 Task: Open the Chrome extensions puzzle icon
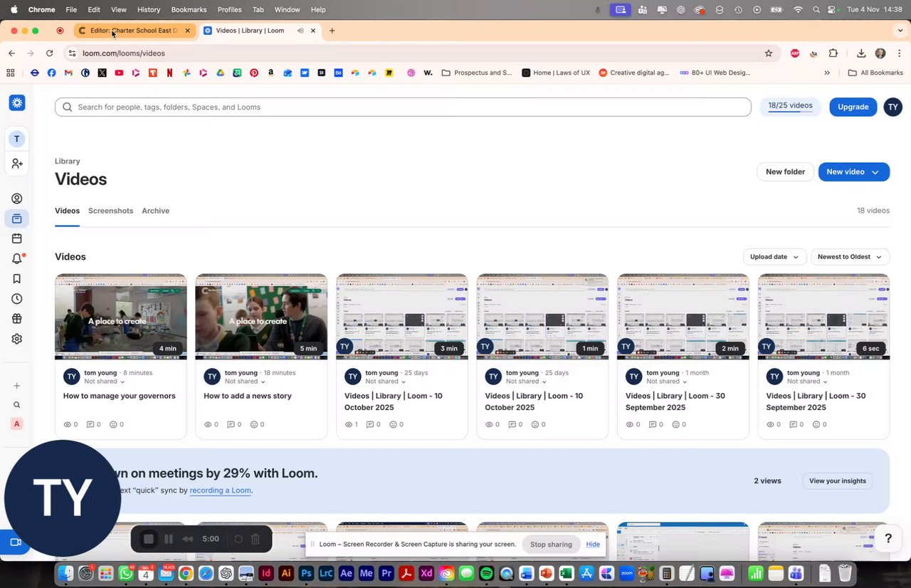833,53
